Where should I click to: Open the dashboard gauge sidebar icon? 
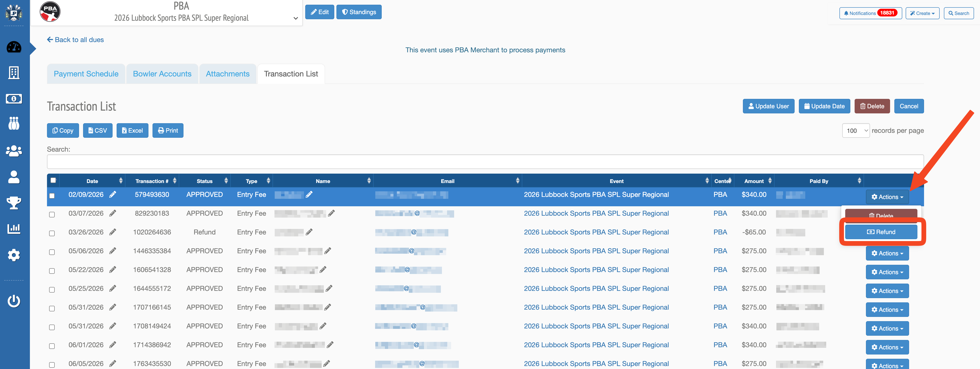pyautogui.click(x=14, y=47)
